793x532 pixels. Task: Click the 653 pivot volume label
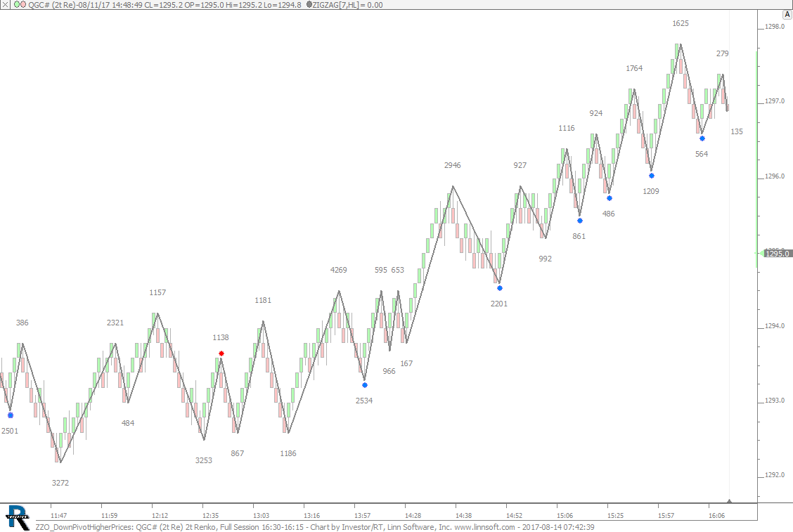(397, 270)
